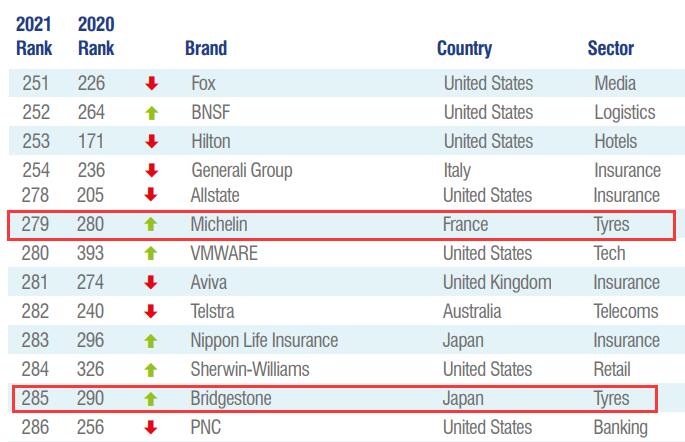
Task: Click the Brand column header
Action: pos(206,48)
